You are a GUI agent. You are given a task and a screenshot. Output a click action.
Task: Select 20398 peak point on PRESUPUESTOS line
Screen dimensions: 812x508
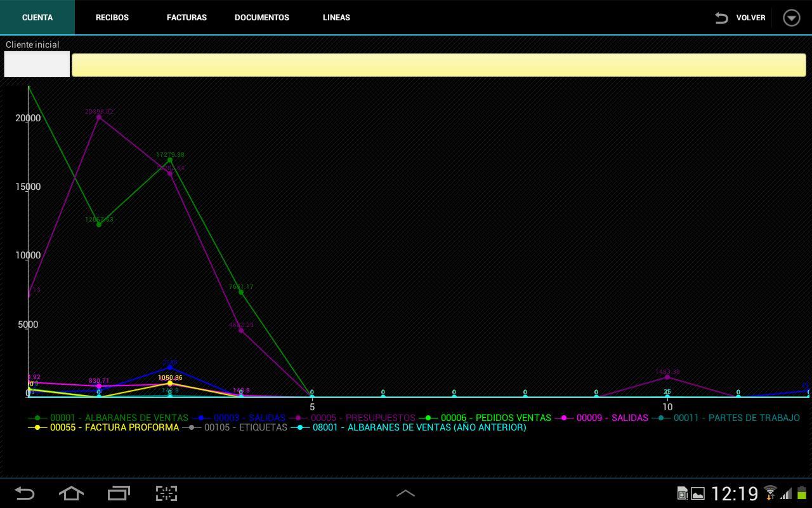(99, 117)
